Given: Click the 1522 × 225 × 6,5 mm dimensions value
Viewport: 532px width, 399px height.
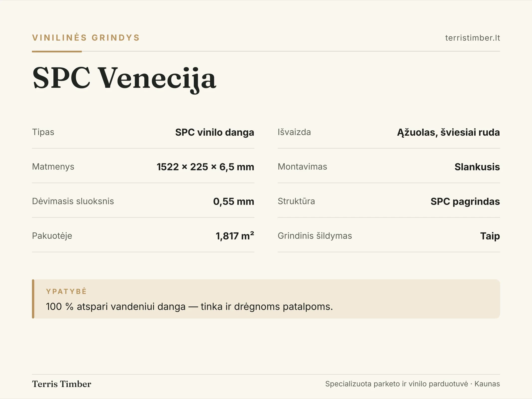Looking at the screenshot, I should [205, 167].
